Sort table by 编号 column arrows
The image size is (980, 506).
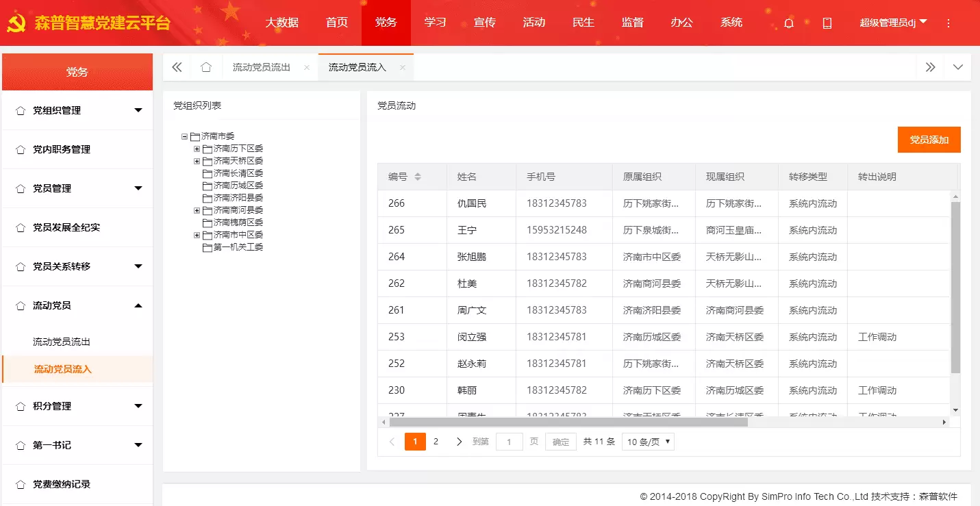[x=418, y=177]
